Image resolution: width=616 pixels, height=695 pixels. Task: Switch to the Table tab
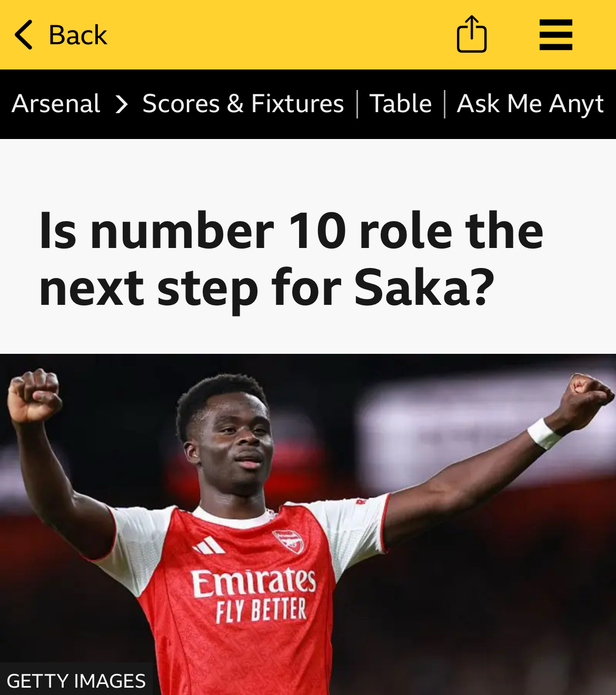click(401, 103)
